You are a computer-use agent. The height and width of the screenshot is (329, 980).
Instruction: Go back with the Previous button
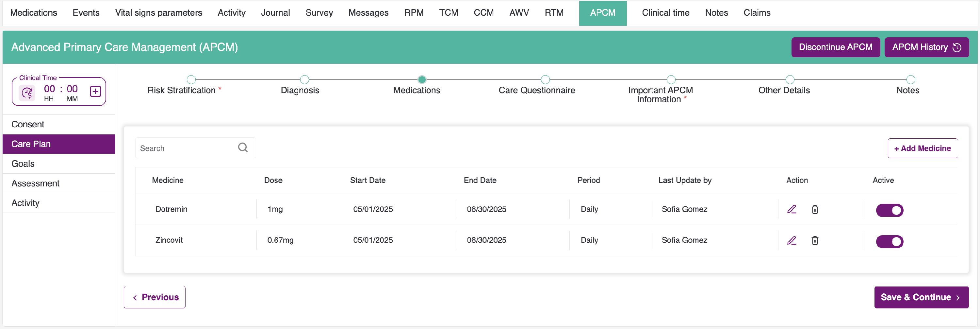point(155,297)
